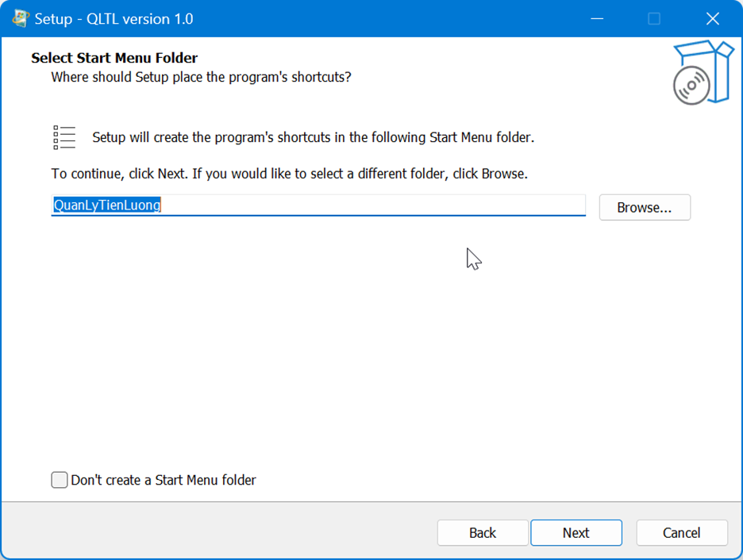Open Browse to choose a different folder

(x=644, y=207)
